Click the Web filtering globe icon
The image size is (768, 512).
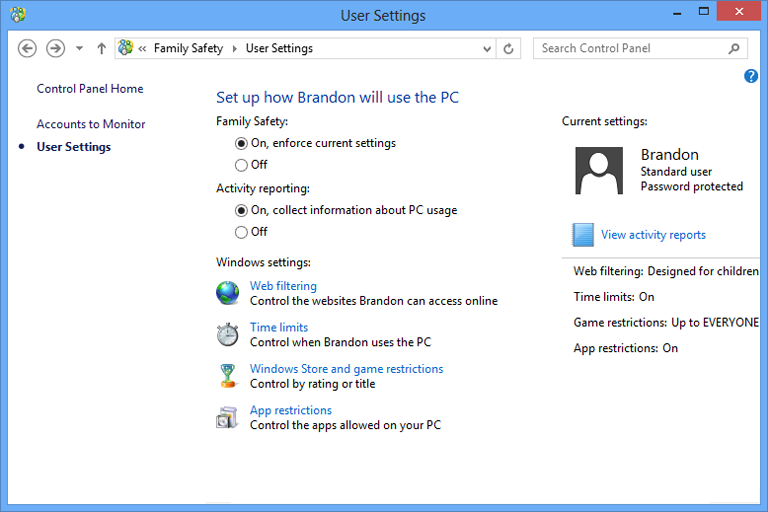(x=228, y=293)
